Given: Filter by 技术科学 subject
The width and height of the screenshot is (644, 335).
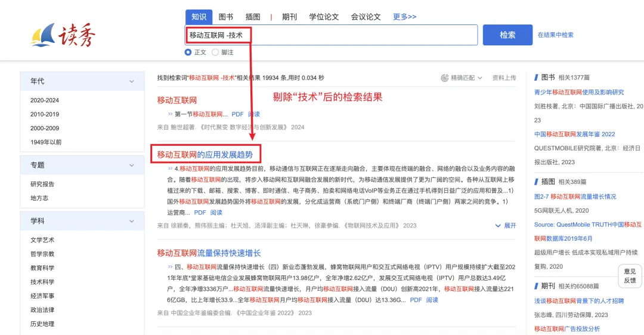Looking at the screenshot, I should pyautogui.click(x=42, y=282).
